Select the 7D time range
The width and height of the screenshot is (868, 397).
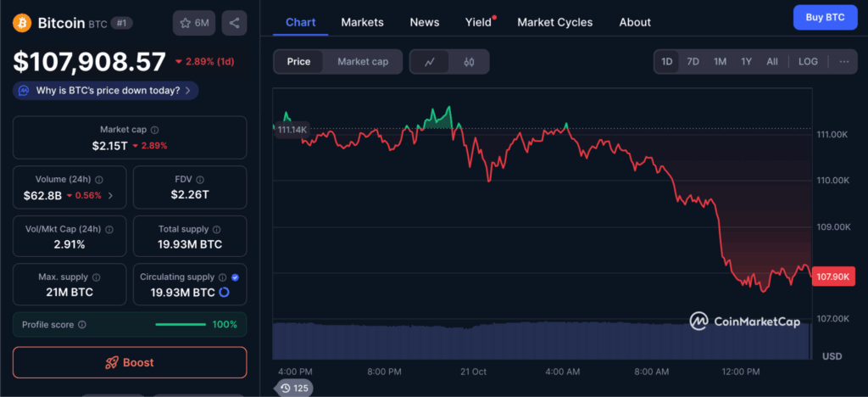coord(693,62)
